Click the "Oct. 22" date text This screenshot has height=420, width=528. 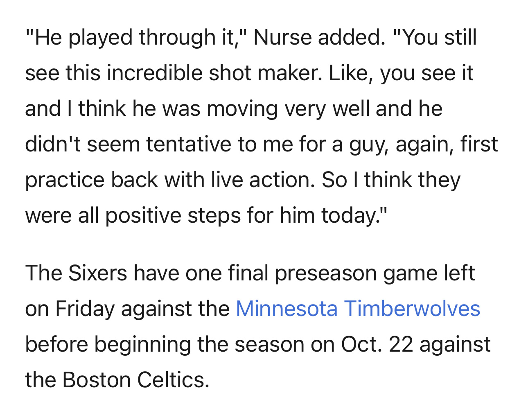(x=377, y=344)
